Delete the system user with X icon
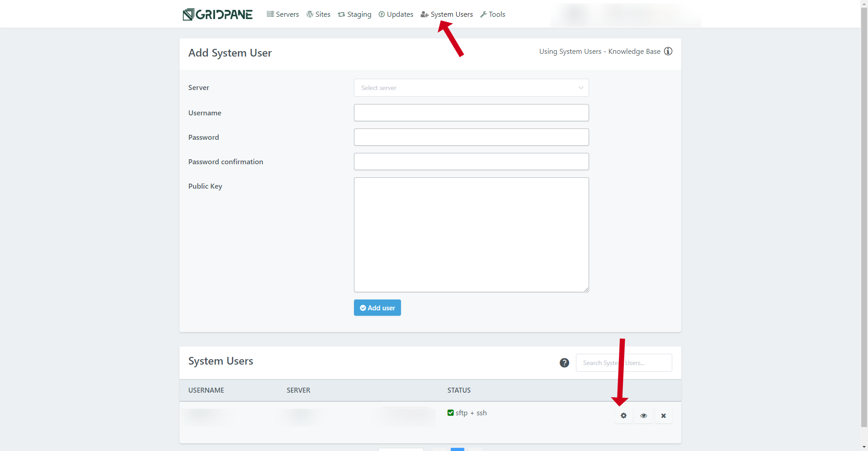Image resolution: width=868 pixels, height=451 pixels. tap(663, 416)
